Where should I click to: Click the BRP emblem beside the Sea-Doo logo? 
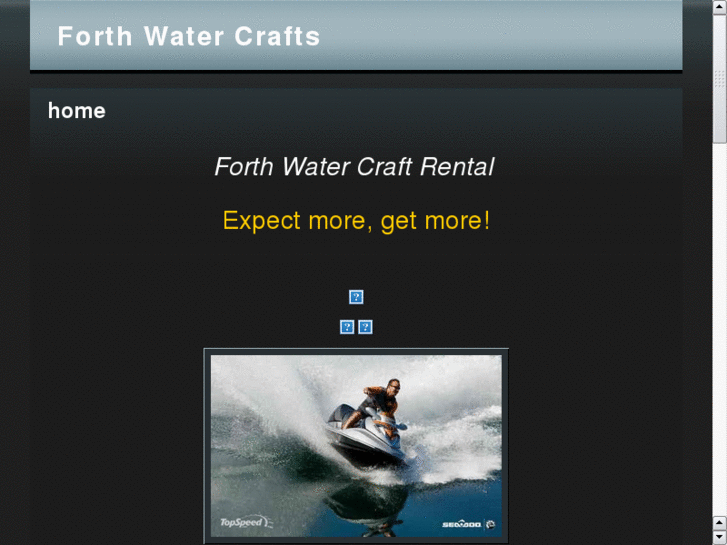point(491,525)
